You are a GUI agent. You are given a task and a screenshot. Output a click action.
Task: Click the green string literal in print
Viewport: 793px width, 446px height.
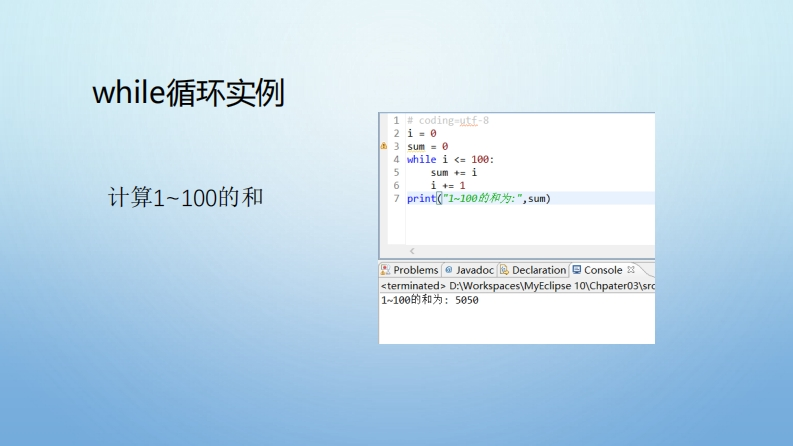483,199
